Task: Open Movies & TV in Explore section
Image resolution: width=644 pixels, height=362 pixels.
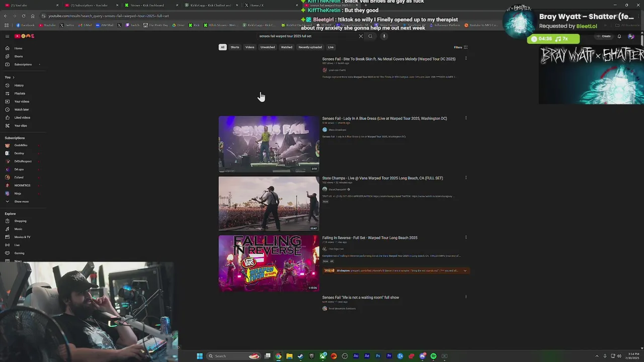Action: click(23, 237)
